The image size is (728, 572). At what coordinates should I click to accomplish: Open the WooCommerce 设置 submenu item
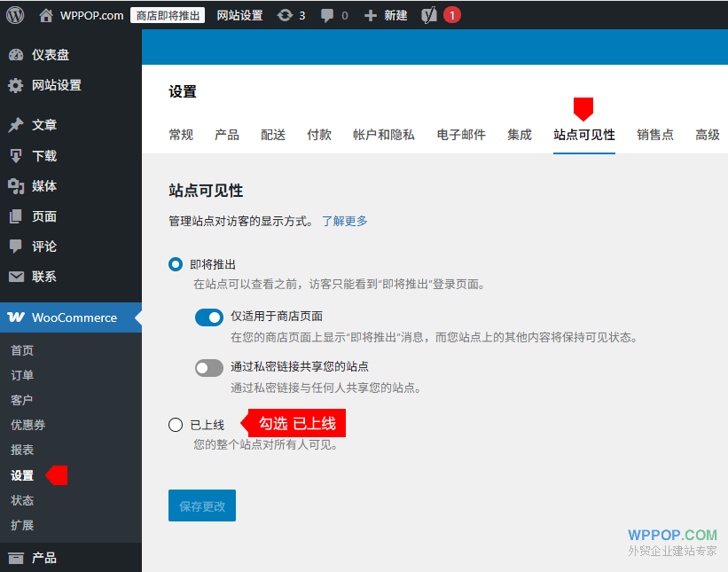pos(21,475)
